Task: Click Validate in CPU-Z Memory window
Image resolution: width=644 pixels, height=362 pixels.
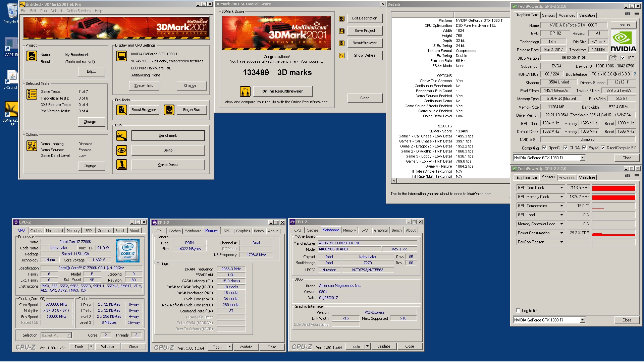Action: (246, 347)
